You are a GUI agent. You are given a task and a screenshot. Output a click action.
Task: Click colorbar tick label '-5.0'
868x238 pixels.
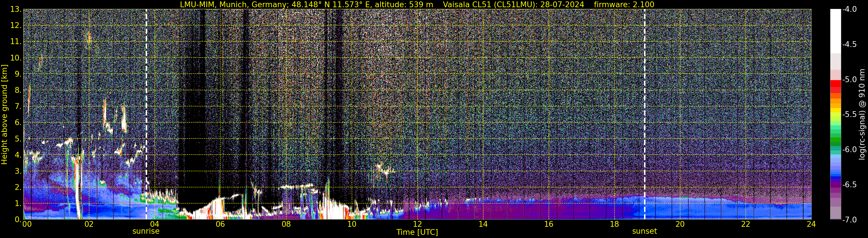click(849, 80)
